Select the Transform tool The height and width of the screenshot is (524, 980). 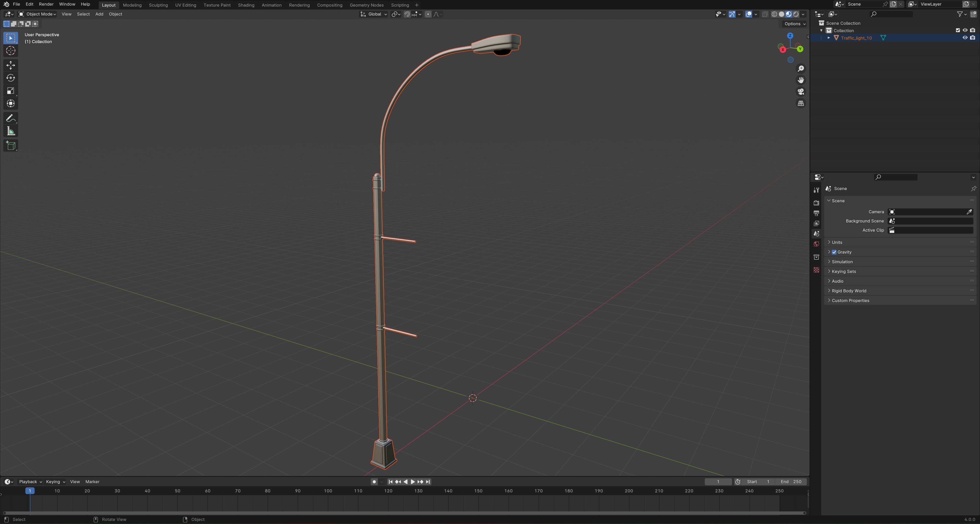(x=11, y=103)
